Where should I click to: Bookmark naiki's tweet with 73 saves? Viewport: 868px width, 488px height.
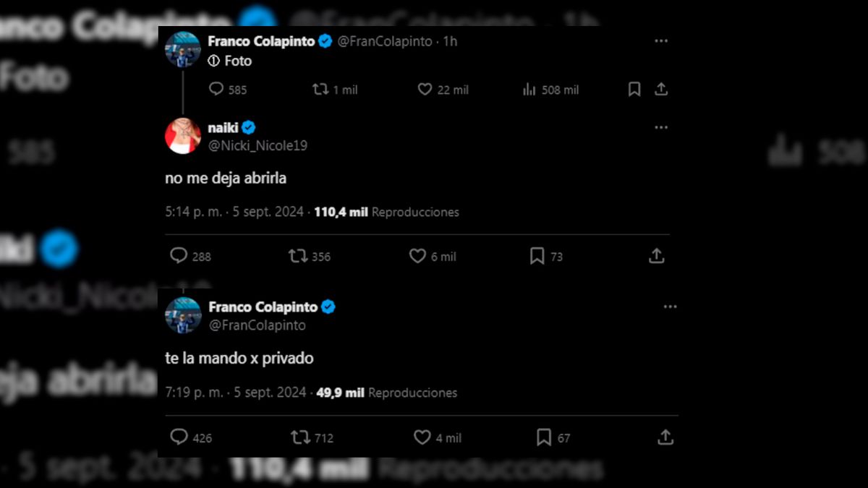[537, 256]
